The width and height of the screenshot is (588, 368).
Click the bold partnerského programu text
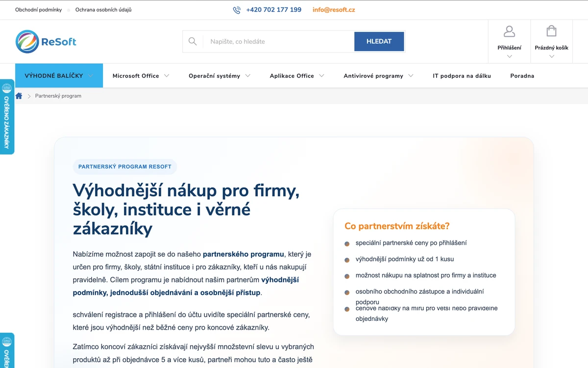244,254
